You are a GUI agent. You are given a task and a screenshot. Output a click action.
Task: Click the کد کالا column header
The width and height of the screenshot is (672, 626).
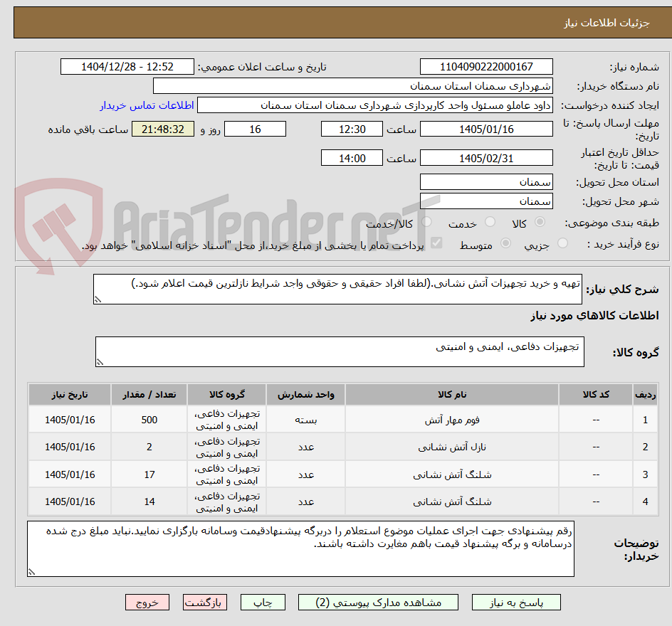pyautogui.click(x=596, y=394)
